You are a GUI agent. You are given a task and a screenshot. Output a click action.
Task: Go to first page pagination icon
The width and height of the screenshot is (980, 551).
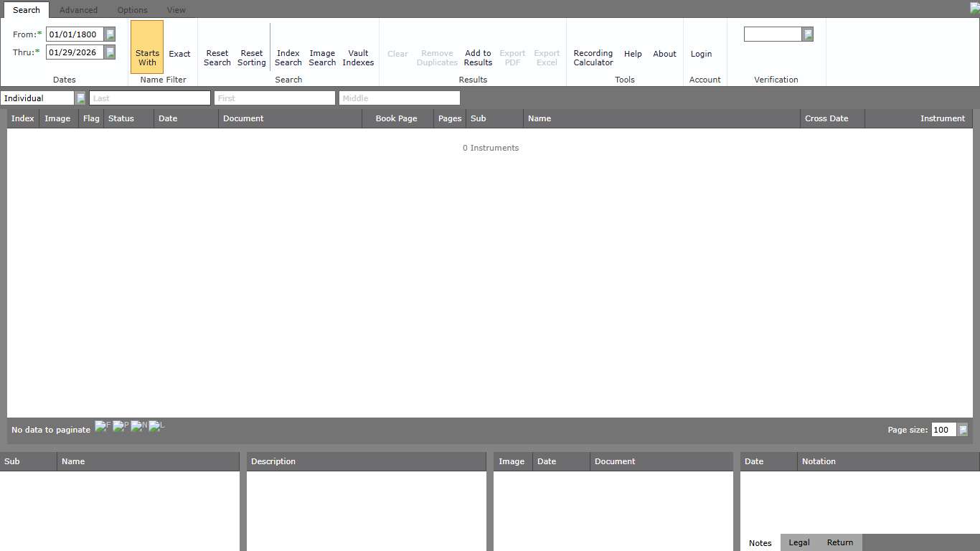pyautogui.click(x=102, y=426)
